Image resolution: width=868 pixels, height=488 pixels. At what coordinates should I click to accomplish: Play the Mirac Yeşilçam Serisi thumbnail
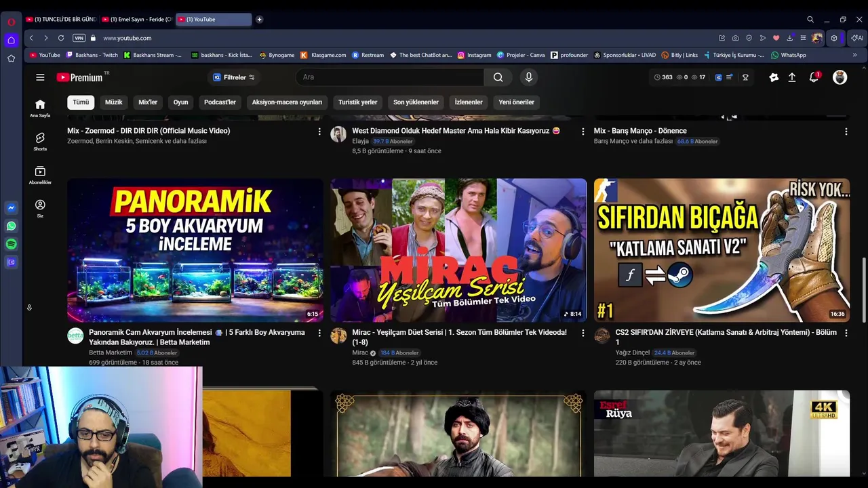(458, 250)
